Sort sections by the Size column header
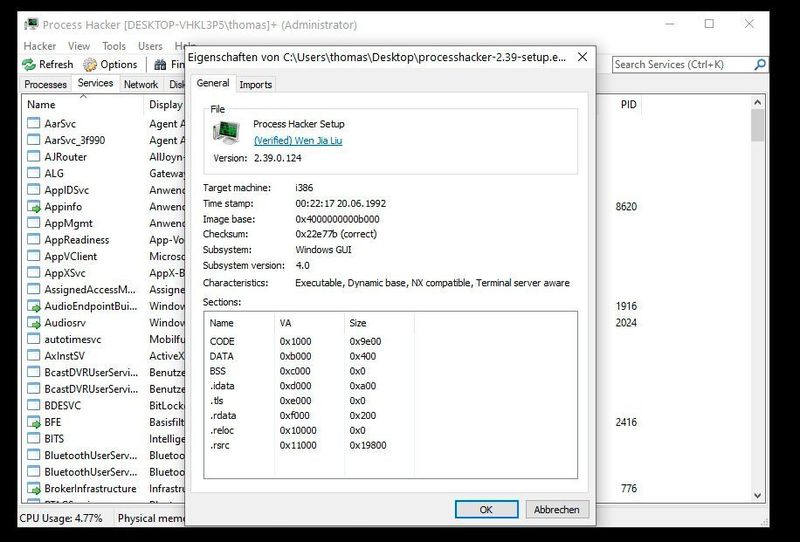The height and width of the screenshot is (542, 800). pyautogui.click(x=379, y=323)
